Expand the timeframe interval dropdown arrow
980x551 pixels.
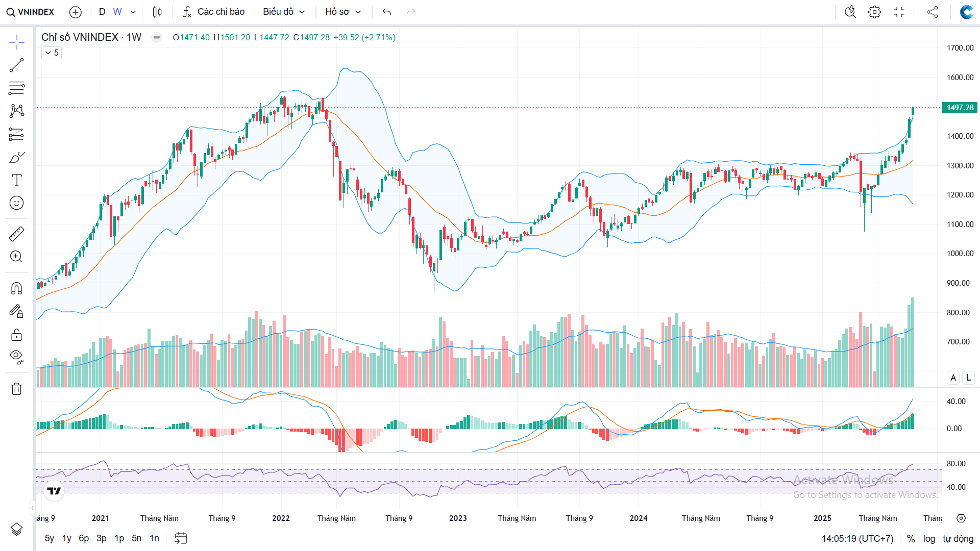tap(133, 12)
